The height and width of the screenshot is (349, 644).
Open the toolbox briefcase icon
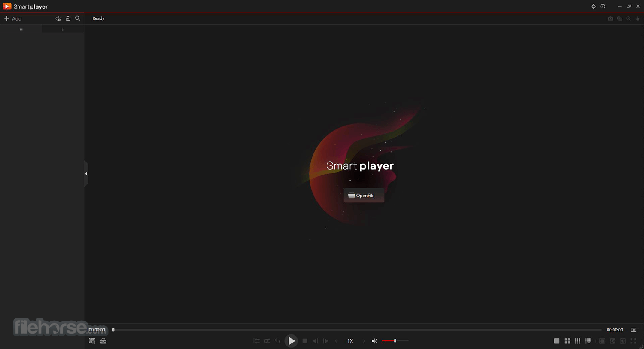click(x=103, y=341)
